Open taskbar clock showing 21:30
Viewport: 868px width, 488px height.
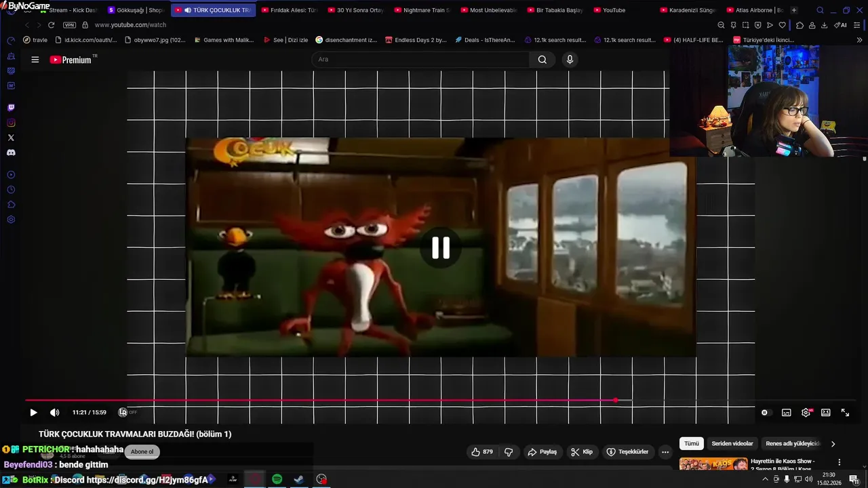(x=829, y=479)
